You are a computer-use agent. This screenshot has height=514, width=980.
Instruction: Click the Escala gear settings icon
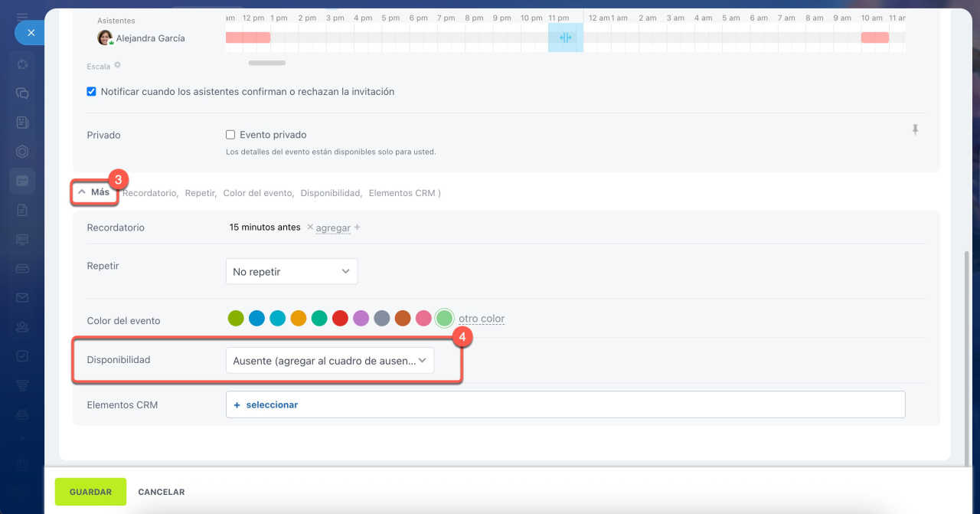118,66
